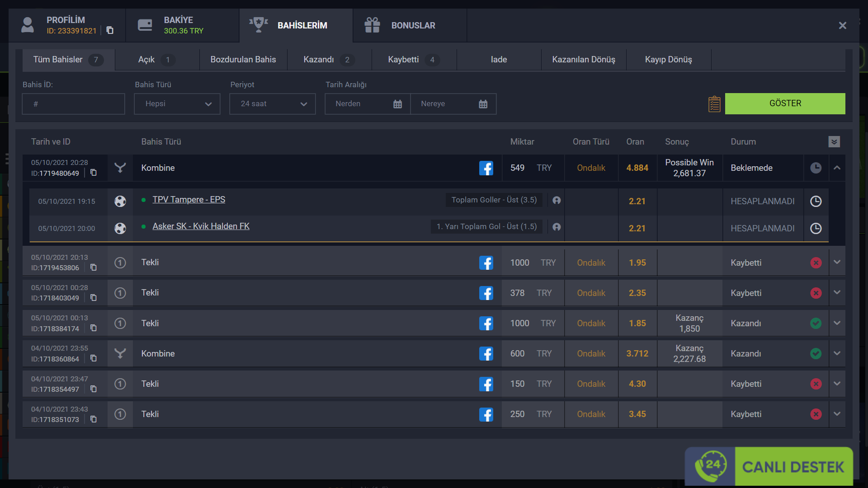Image resolution: width=868 pixels, height=488 pixels.
Task: Select the Iade filter tab
Action: 499,60
